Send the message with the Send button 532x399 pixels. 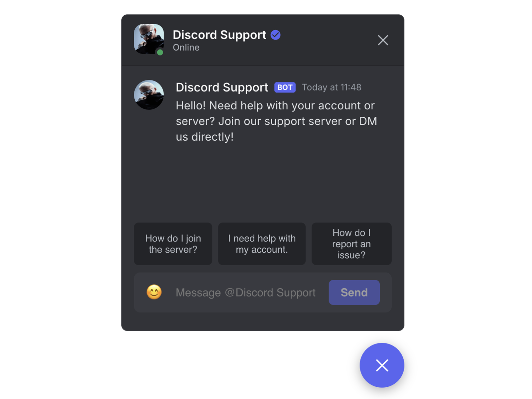(354, 292)
